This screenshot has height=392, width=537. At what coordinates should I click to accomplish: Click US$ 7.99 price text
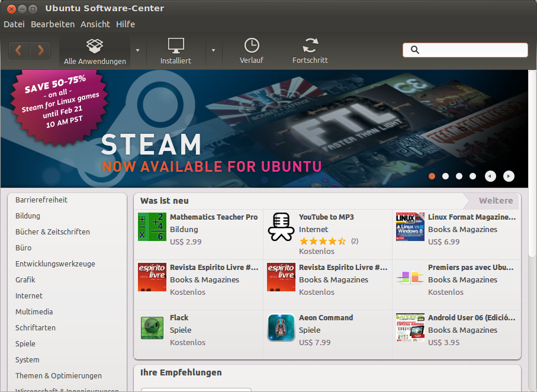tap(315, 343)
